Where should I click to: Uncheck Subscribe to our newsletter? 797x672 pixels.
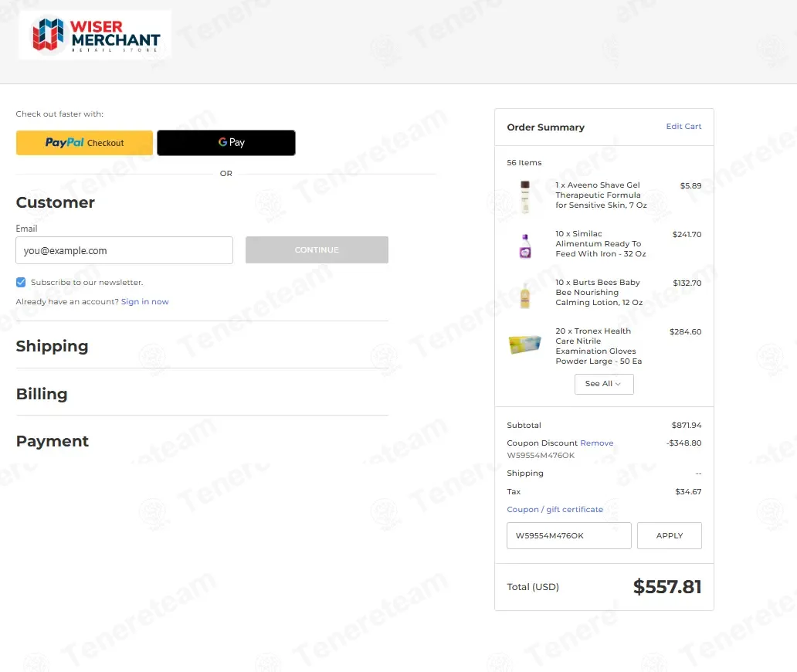21,282
